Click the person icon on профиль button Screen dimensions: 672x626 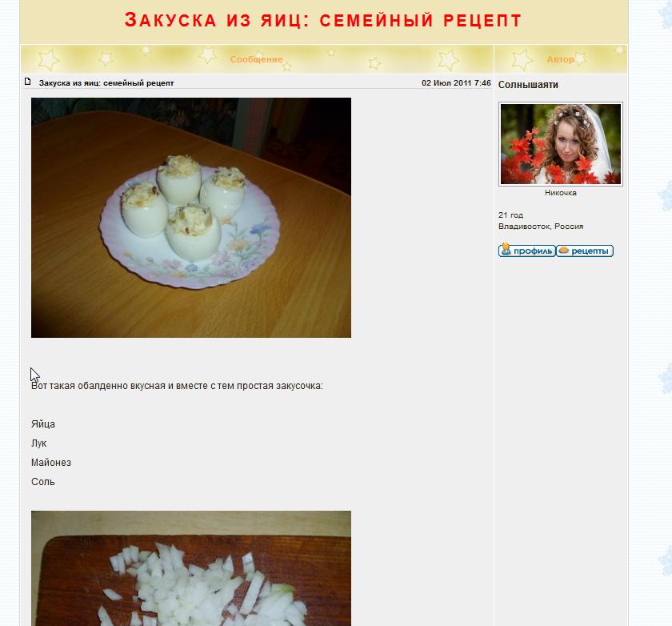pyautogui.click(x=506, y=250)
